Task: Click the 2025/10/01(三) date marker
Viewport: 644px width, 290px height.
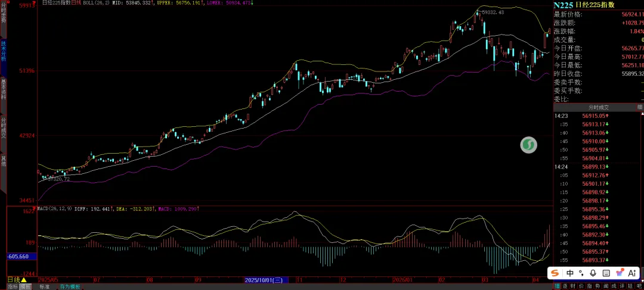Action: click(x=266, y=280)
